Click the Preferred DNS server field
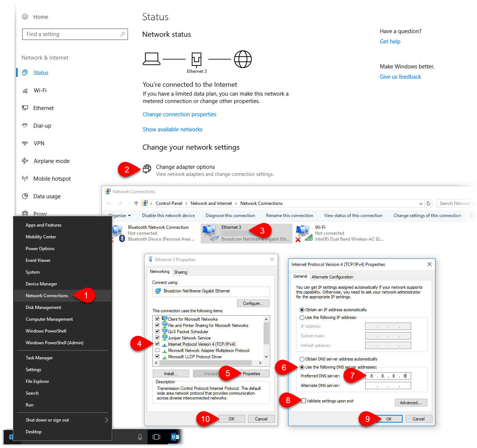Image resolution: width=477 pixels, height=448 pixels. coord(388,376)
